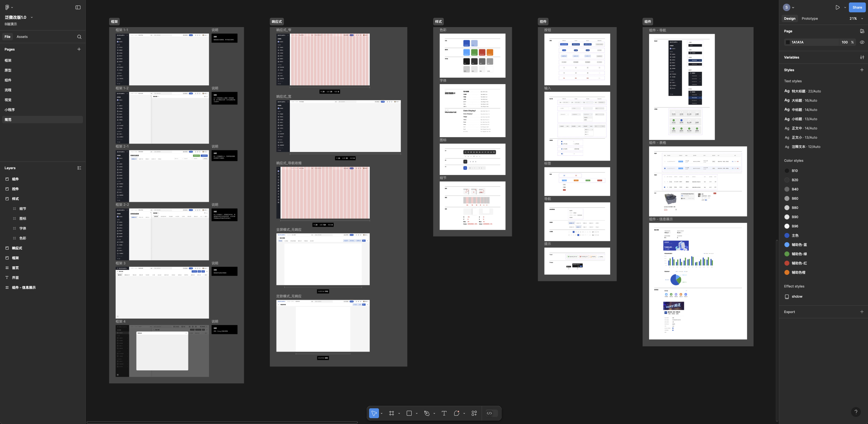
Task: Search the file with magnifier icon
Action: click(x=79, y=37)
